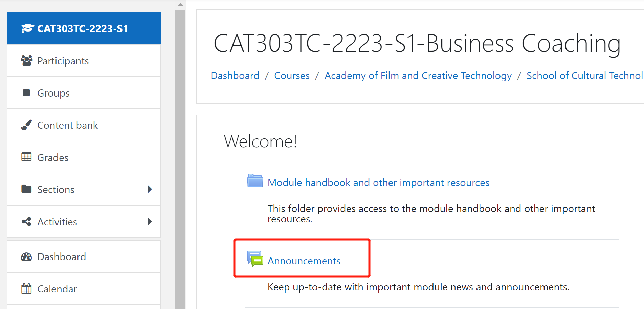The image size is (644, 309).
Task: Expand the Activities submenu arrow
Action: coord(150,222)
